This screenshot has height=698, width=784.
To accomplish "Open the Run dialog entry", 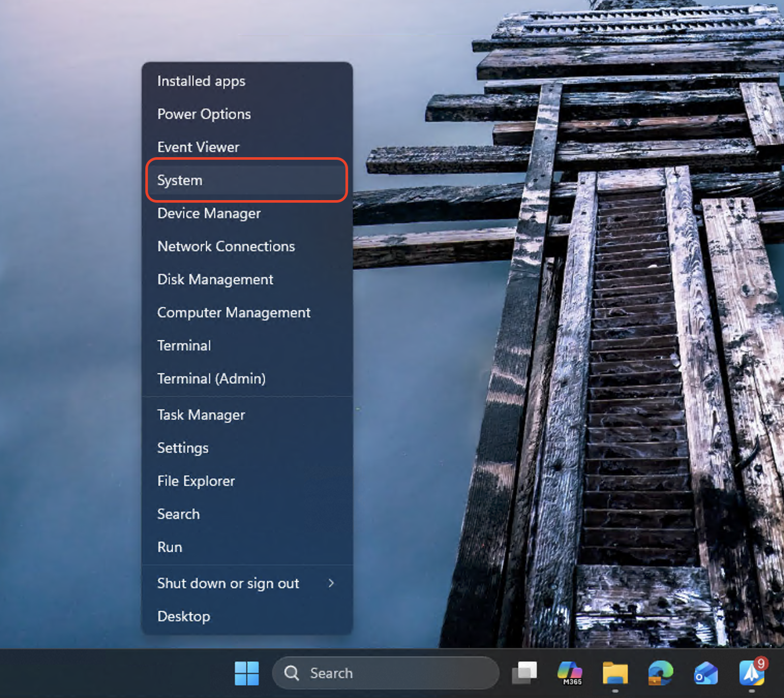I will [247, 548].
